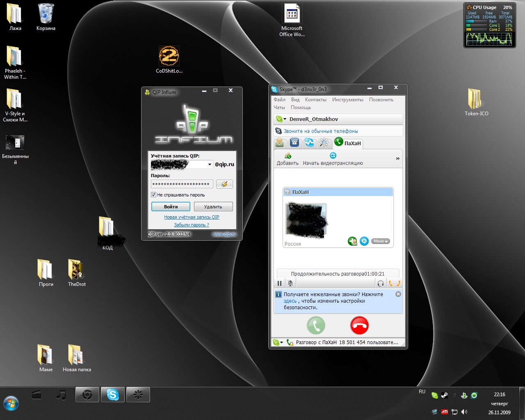
Task: Click Добавить add people icon
Action: click(x=288, y=155)
